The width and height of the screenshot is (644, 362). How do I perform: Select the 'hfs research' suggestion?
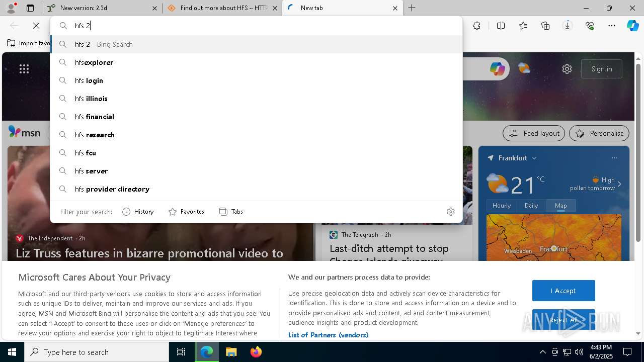pyautogui.click(x=257, y=135)
